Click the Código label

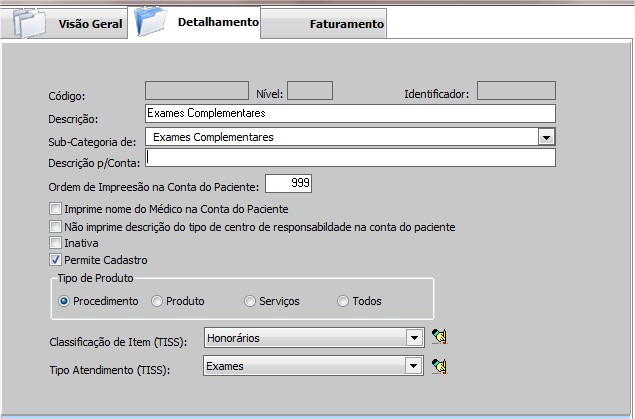(x=67, y=96)
